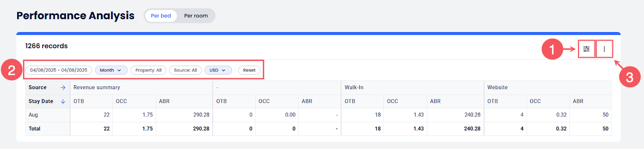Screen dimensions: 644x149
Task: Open the date range 04/08/2025 picker
Action: tap(59, 70)
